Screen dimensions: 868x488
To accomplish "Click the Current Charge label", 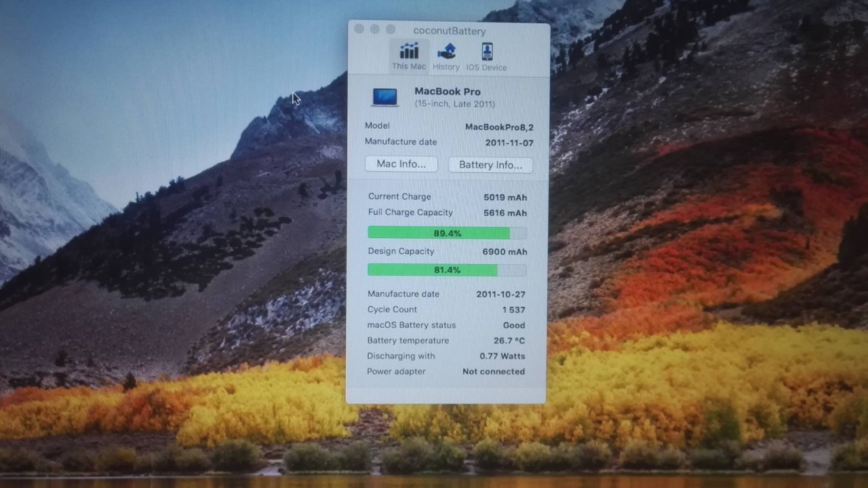I will point(399,197).
